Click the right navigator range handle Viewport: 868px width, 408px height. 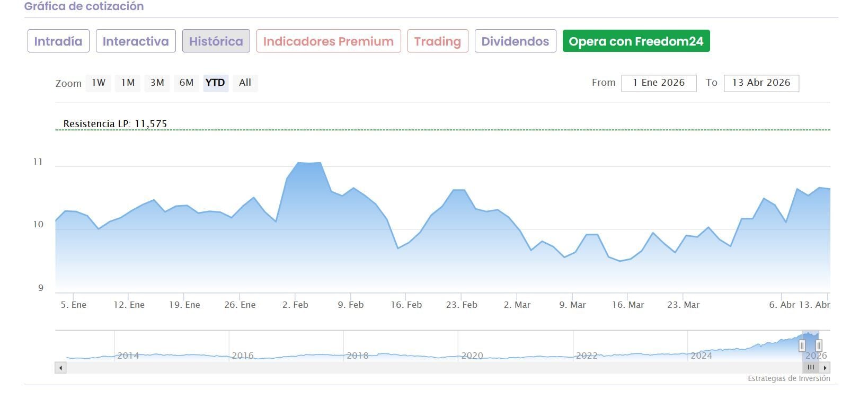[819, 346]
